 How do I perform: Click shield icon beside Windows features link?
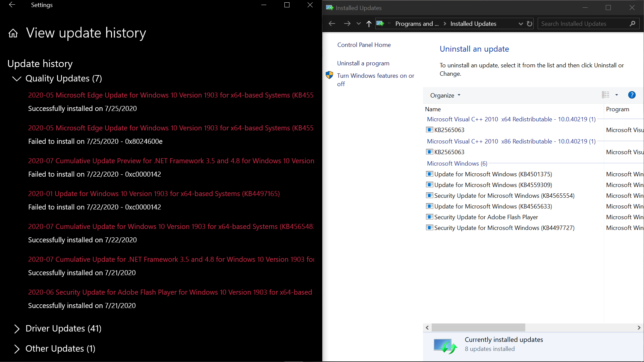[x=329, y=75]
